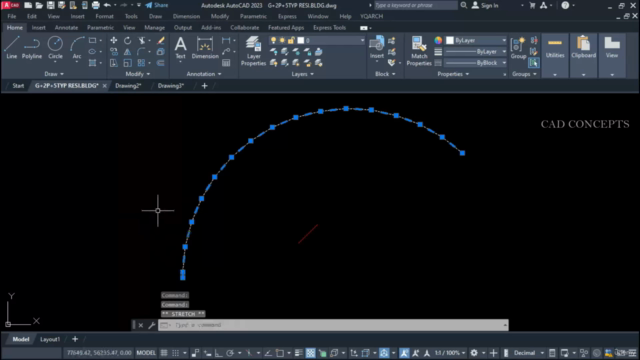Click the MODEL space button in the status bar
640x360 pixels.
pyautogui.click(x=146, y=353)
